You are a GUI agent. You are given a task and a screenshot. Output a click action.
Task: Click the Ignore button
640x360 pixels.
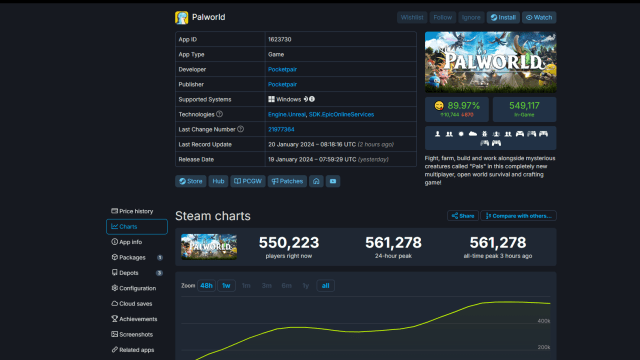point(471,18)
